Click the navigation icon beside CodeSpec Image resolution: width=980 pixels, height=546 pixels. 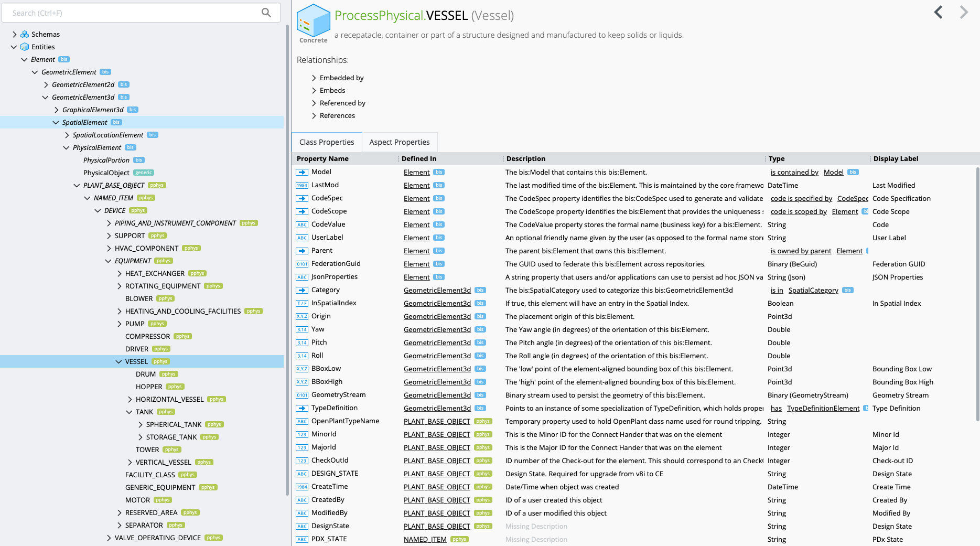[302, 198]
